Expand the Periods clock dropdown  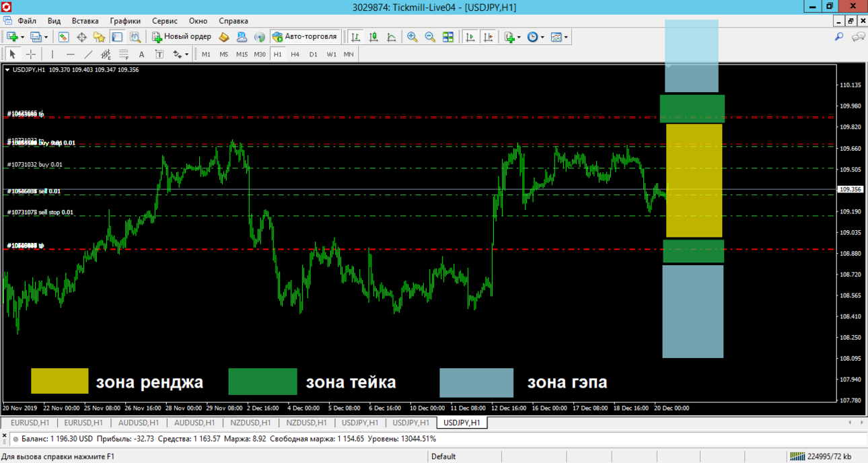click(542, 37)
